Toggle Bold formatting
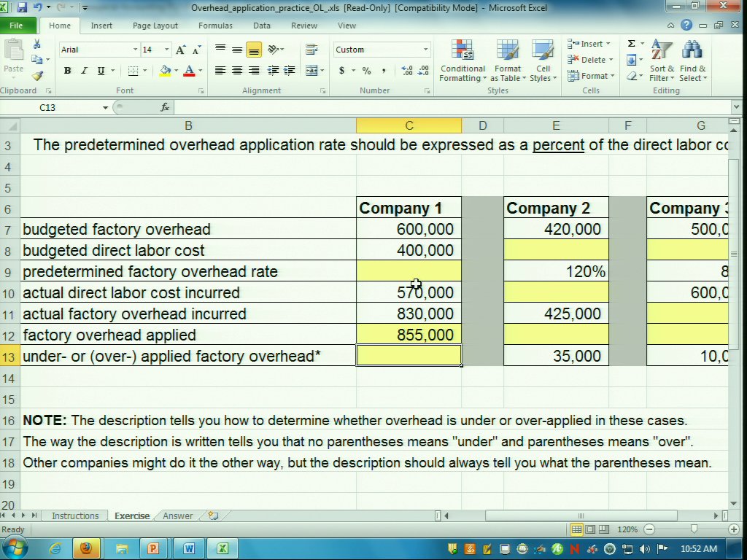Image resolution: width=747 pixels, height=560 pixels. [67, 71]
